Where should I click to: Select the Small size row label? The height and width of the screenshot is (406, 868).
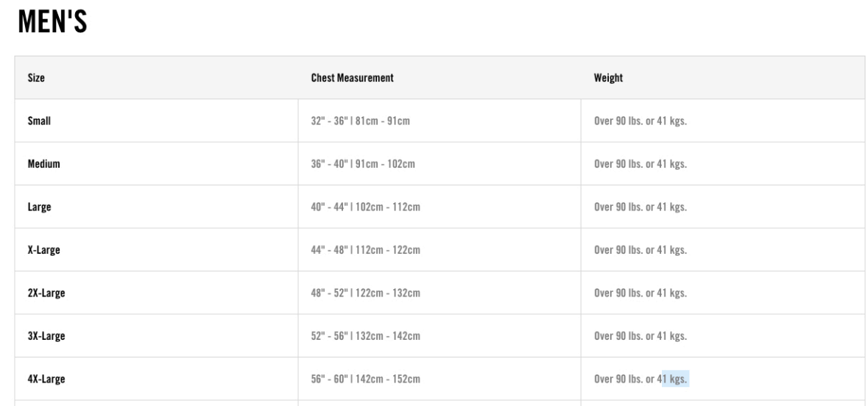tap(39, 121)
